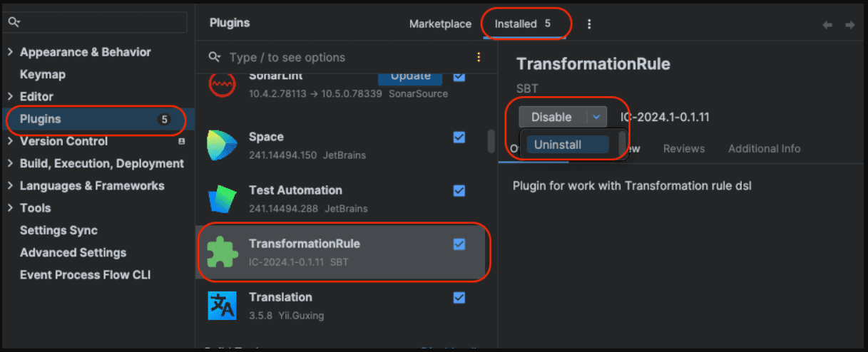Open the dropdown arrow beside Disable
This screenshot has width=868, height=352.
(x=596, y=117)
